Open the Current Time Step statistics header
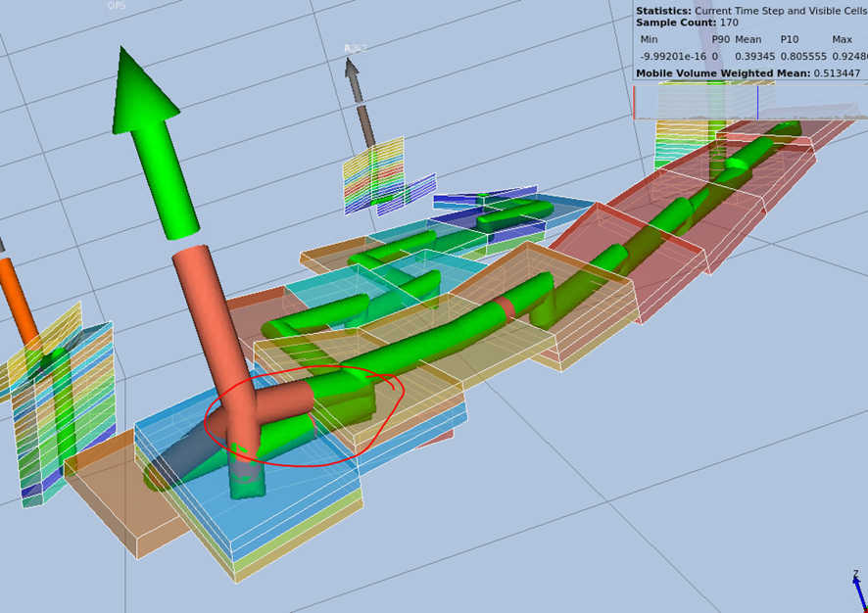868x613 pixels. click(x=745, y=12)
